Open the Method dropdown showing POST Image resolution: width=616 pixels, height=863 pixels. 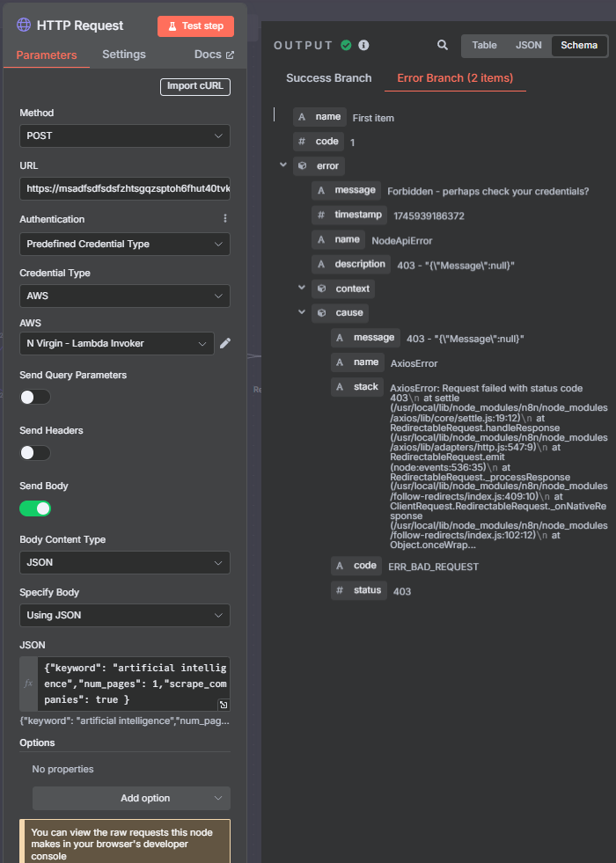pos(125,136)
